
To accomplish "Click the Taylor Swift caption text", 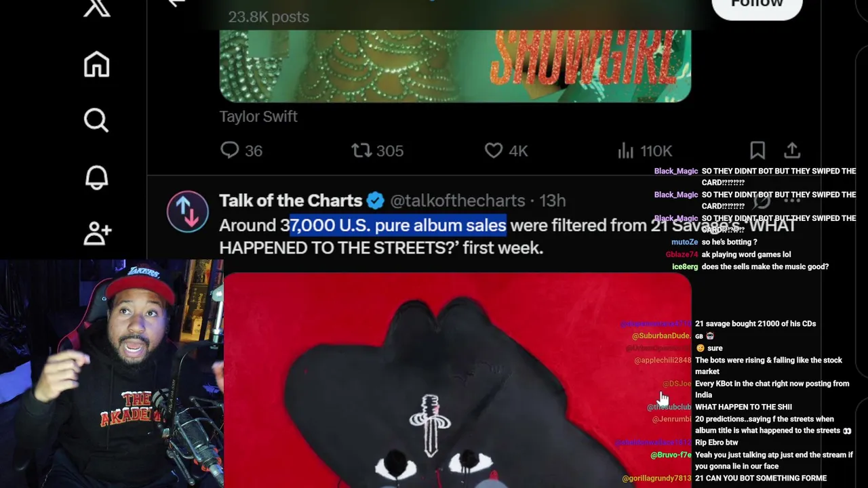I will 258,117.
